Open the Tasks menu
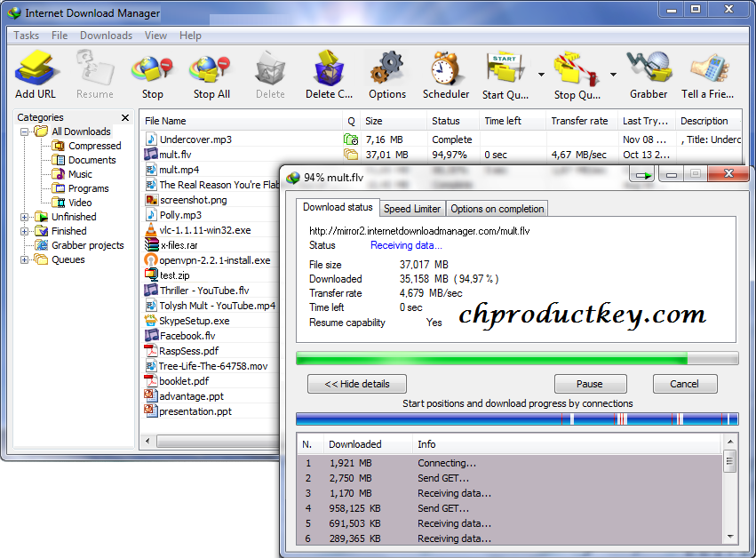Image resolution: width=756 pixels, height=558 pixels. click(26, 36)
